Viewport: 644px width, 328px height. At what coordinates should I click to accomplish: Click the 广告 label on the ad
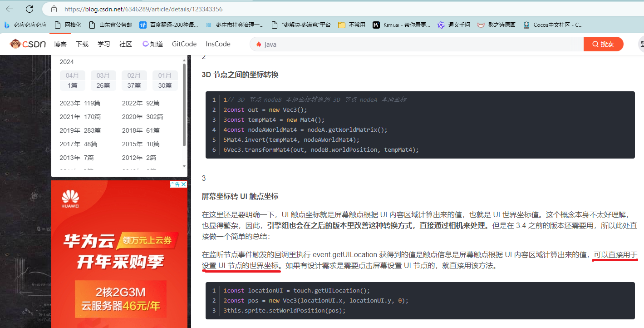(175, 184)
